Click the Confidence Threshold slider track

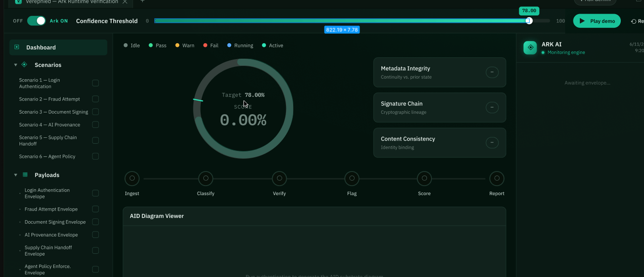point(352,21)
